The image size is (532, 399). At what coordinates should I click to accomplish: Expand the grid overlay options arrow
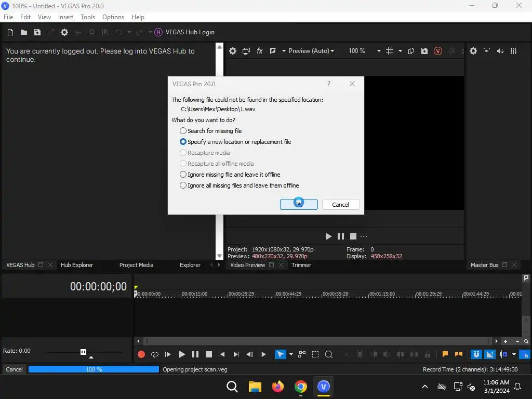[x=401, y=51]
